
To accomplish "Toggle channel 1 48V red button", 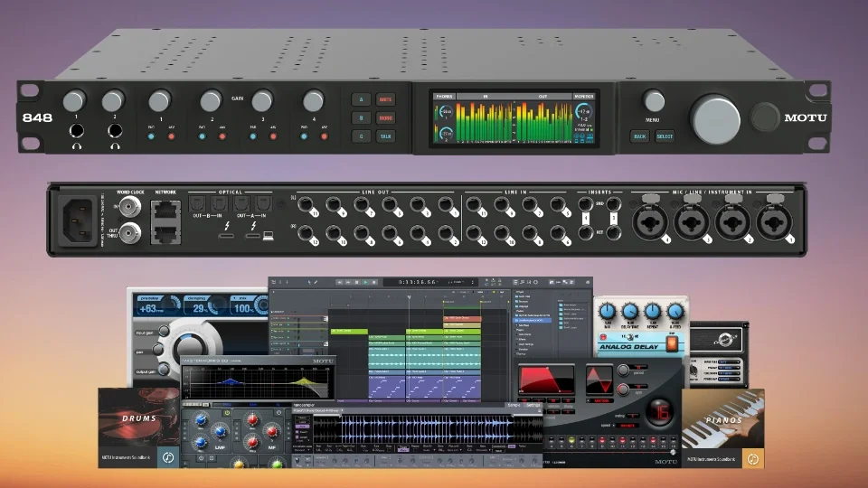I will point(171,136).
